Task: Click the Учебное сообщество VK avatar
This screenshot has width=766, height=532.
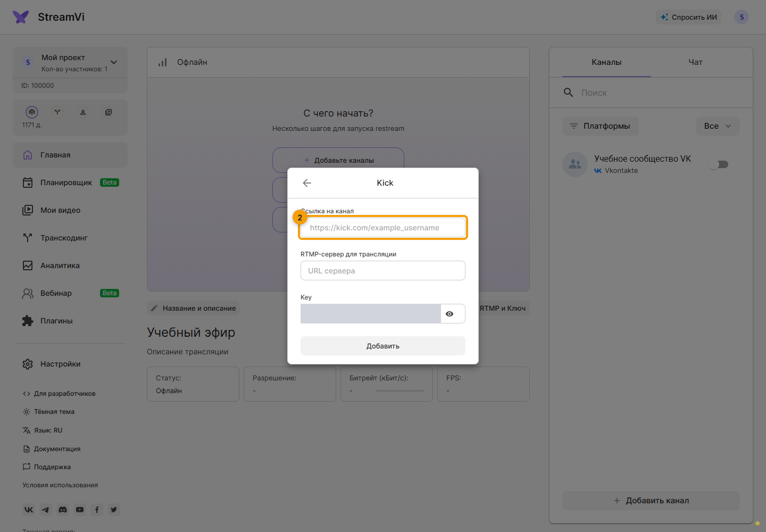Action: coord(575,164)
